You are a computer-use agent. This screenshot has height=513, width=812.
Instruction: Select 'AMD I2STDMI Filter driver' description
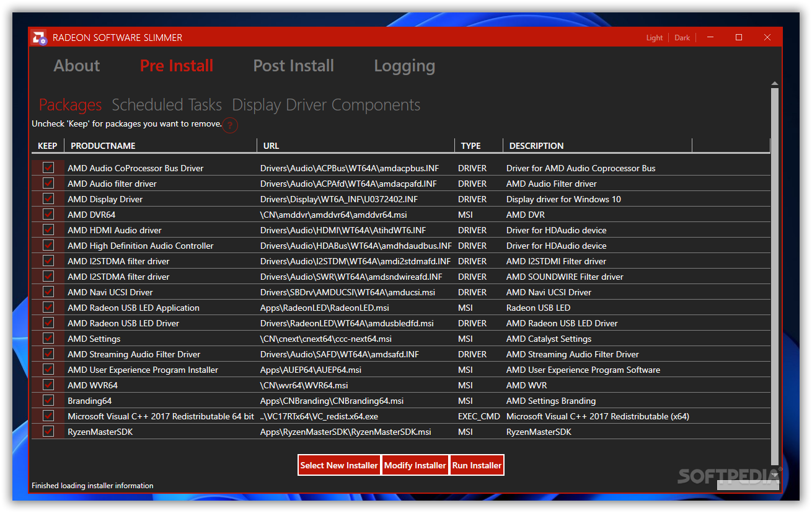[x=557, y=261]
